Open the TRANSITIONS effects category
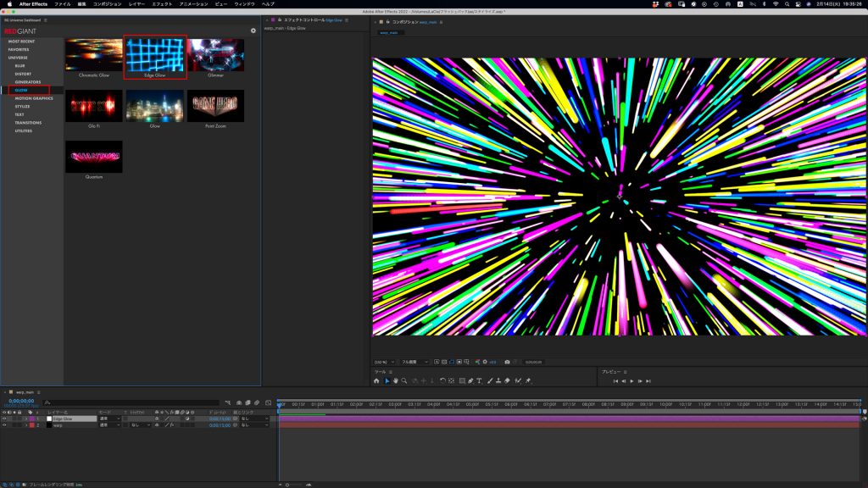Image resolution: width=868 pixels, height=488 pixels. point(27,123)
